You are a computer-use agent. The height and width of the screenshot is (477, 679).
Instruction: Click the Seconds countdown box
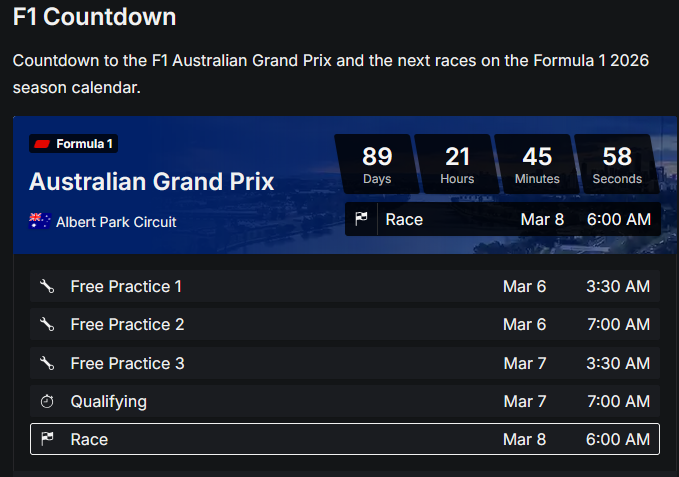(617, 164)
